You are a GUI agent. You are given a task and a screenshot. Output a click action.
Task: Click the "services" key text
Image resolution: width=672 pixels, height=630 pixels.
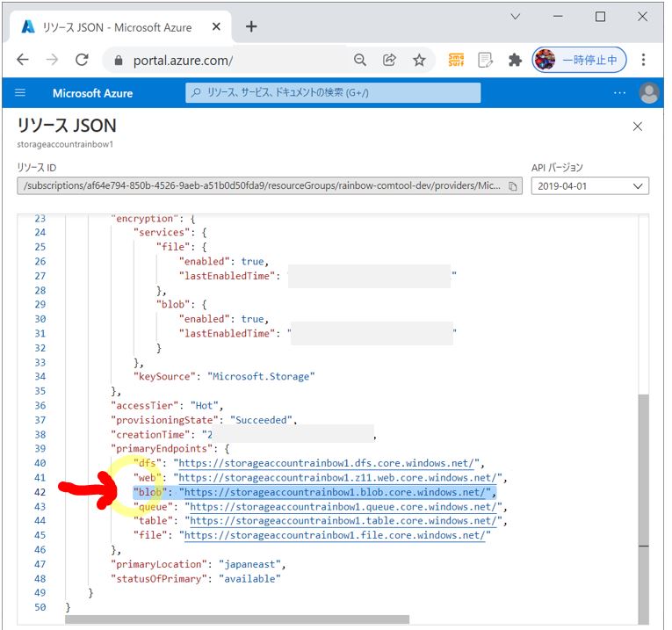[x=162, y=232]
